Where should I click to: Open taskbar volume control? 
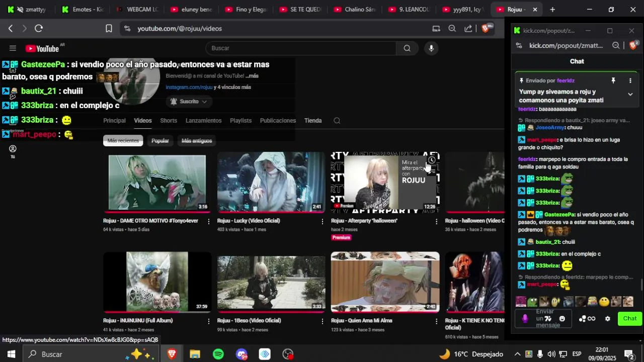551,354
